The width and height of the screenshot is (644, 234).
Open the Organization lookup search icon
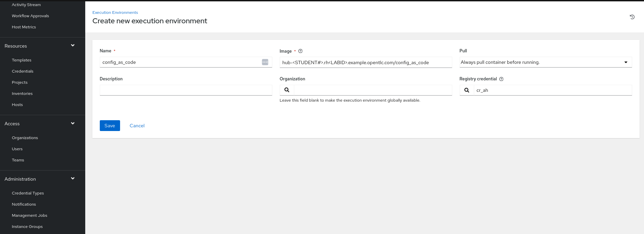[x=287, y=90]
